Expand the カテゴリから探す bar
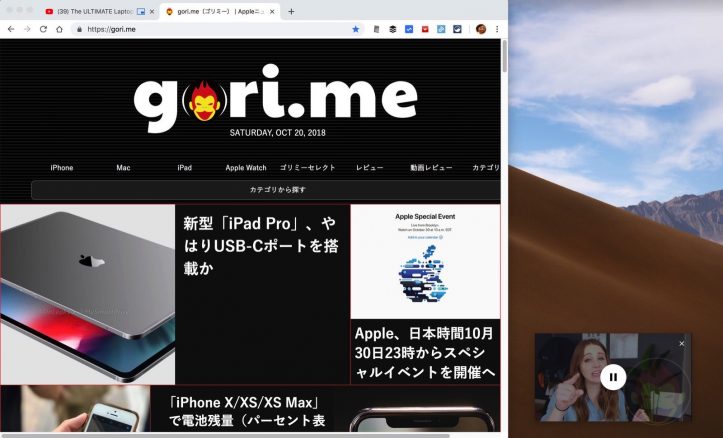 tap(266, 189)
